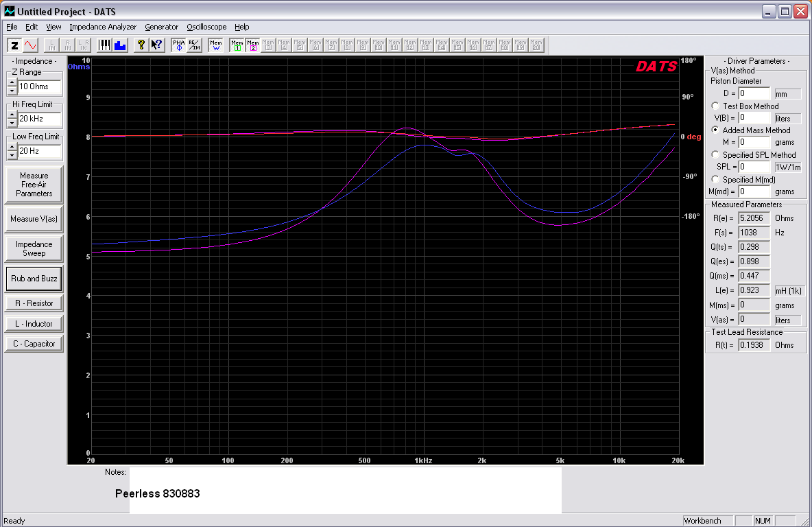The height and width of the screenshot is (527, 812).
Task: Open help with the yellow question mark icon
Action: 141,45
